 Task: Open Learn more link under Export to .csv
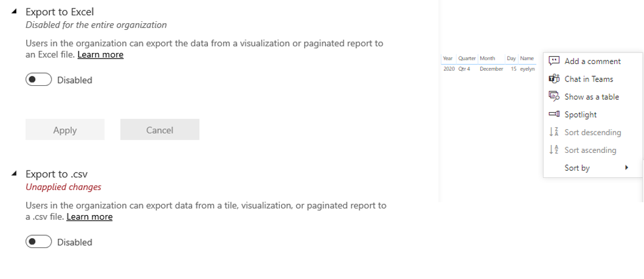[x=89, y=216]
